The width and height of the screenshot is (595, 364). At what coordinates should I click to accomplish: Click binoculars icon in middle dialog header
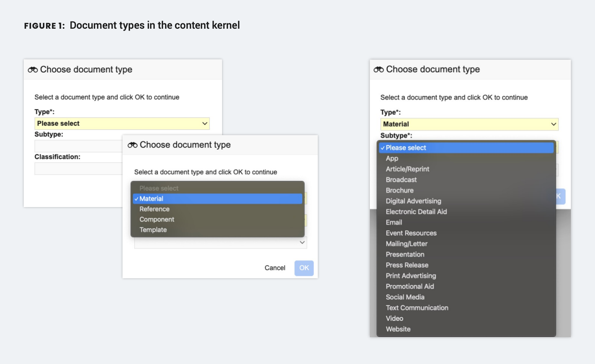132,145
